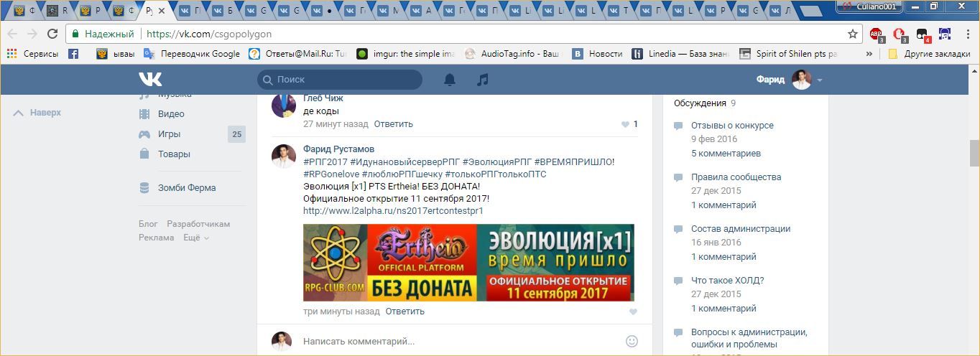Screen dimensions: 980x356
Task: Open Сервисы apps bookmark
Action: pyautogui.click(x=32, y=54)
